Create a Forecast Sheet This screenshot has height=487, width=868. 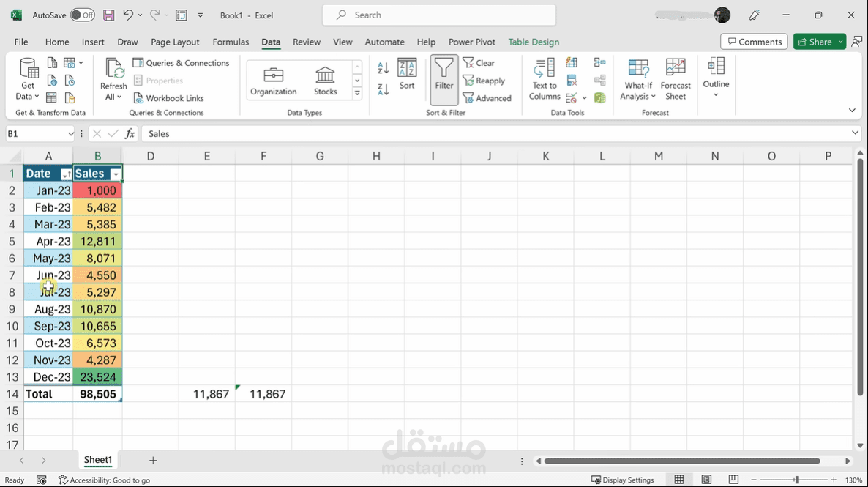675,79
